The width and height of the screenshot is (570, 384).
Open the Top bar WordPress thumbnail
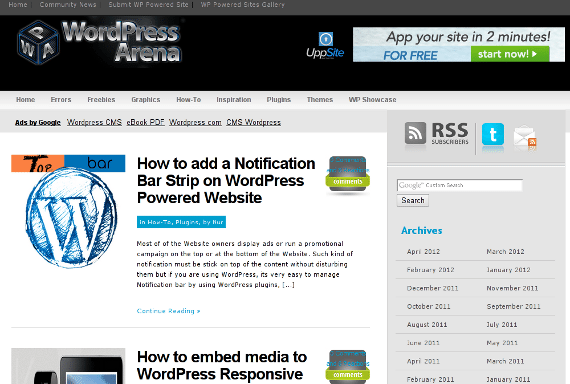coord(68,211)
